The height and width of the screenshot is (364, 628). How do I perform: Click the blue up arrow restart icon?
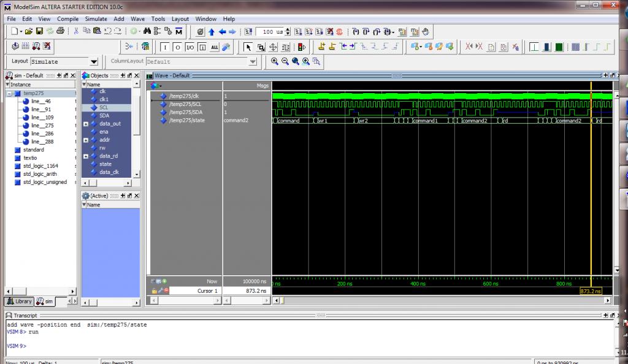coord(212,31)
